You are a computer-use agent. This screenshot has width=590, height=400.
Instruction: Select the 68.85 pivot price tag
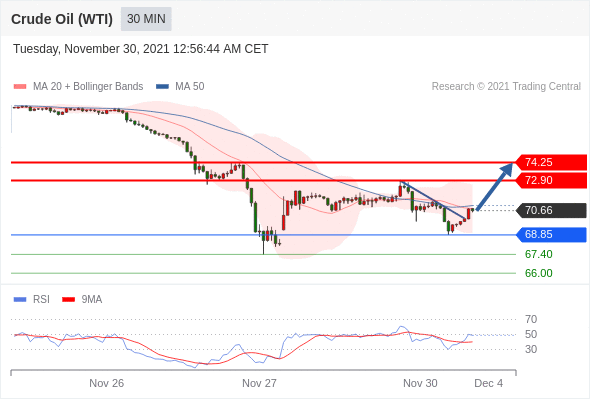pos(551,234)
